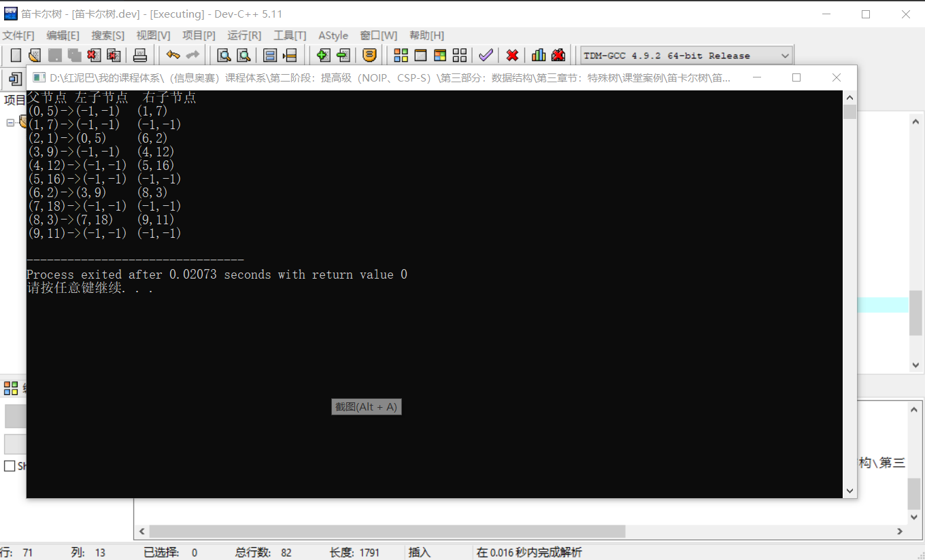The height and width of the screenshot is (560, 925).
Task: Open the 运行[R] menu
Action: coord(244,35)
